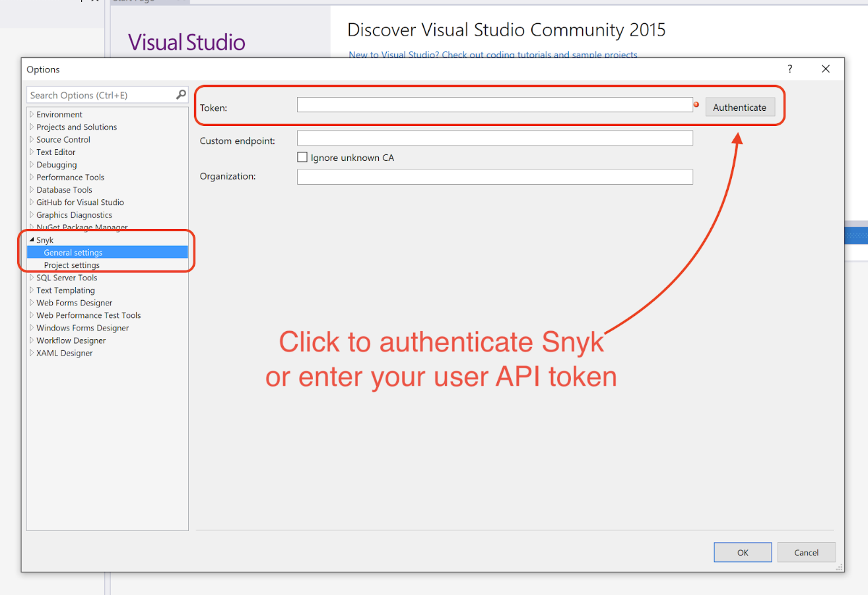
Task: Expand the Web Forms Designer node
Action: click(x=32, y=303)
